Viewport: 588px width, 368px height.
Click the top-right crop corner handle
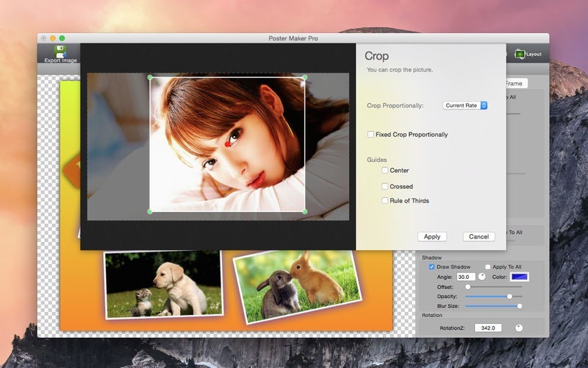(x=305, y=77)
